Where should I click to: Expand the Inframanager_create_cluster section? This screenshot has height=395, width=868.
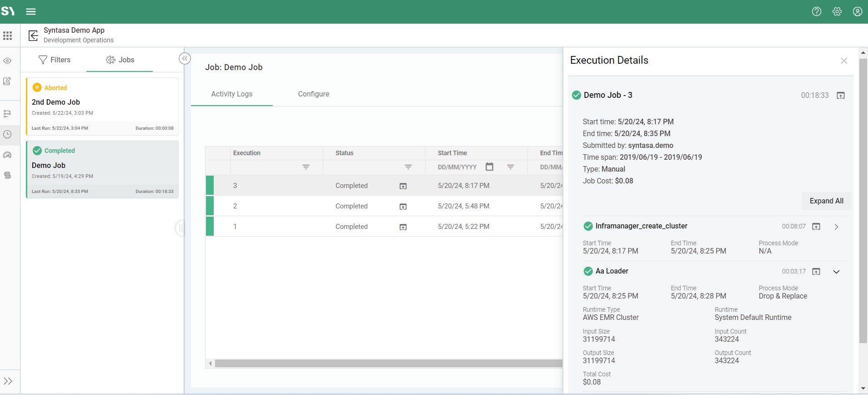point(836,227)
